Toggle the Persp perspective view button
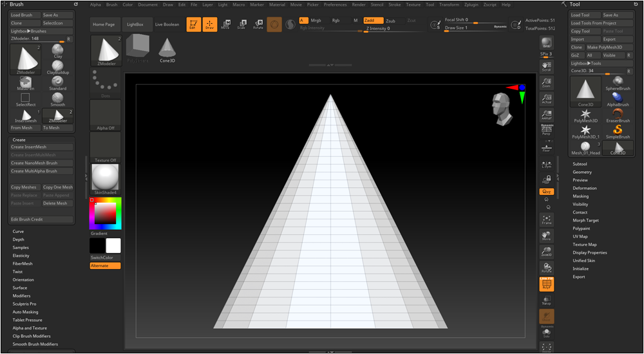Viewport: 644px width, 354px height. 546,131
